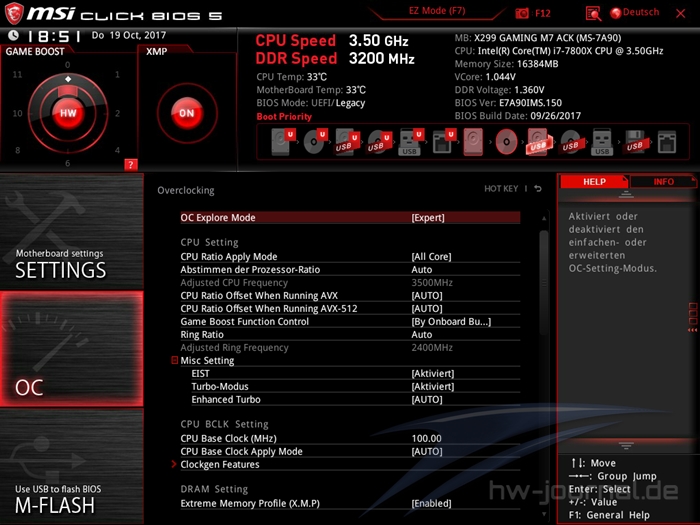700x525 pixels.
Task: Select the USB disc boot icon without U badge
Action: pos(571,142)
